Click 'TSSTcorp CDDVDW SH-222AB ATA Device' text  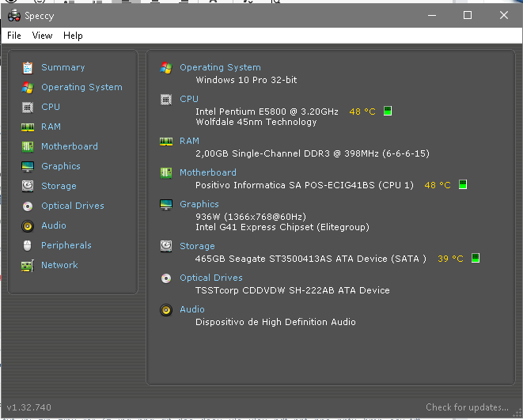293,290
